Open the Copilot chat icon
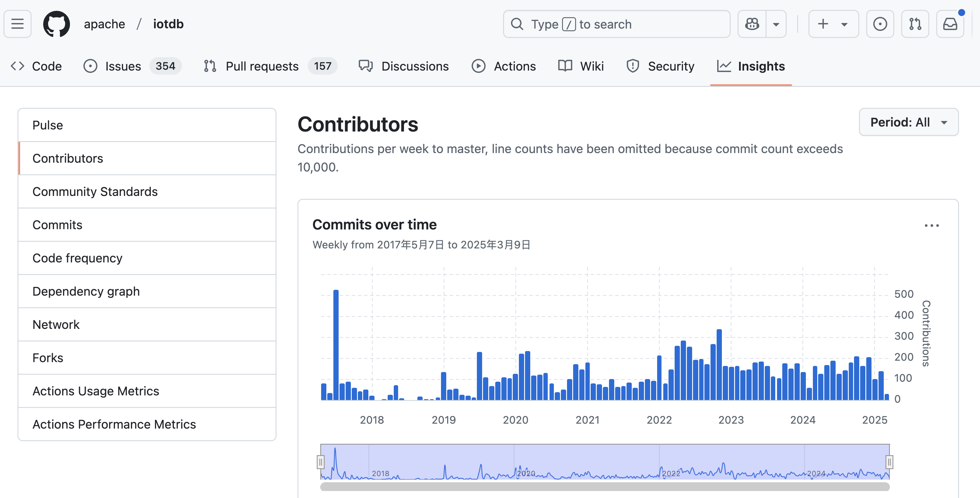Viewport: 980px width, 498px height. pyautogui.click(x=752, y=24)
